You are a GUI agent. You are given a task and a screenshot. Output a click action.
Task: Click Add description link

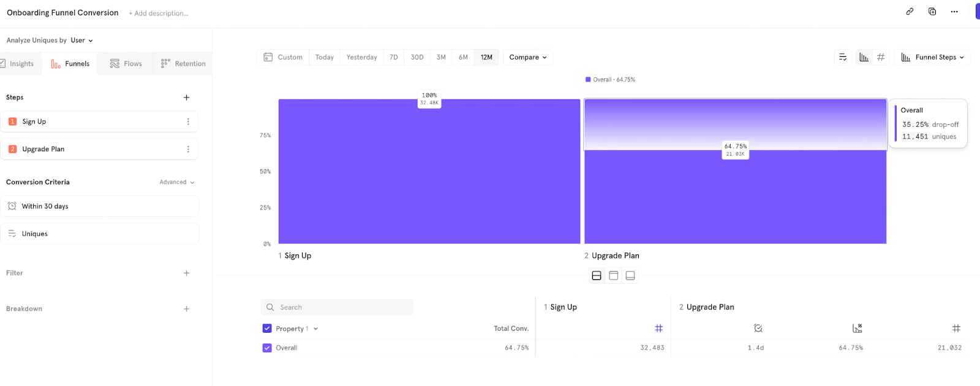pyautogui.click(x=159, y=13)
